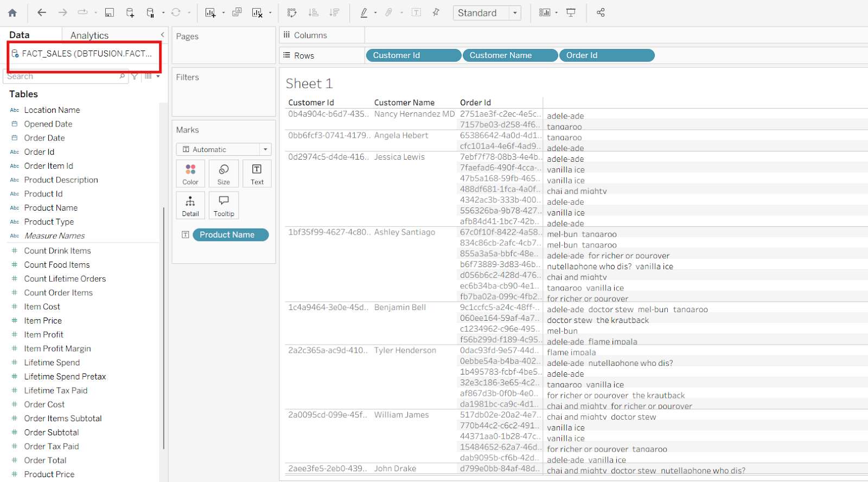Open the Color marks card
Viewport: 868px width, 482px height.
(190, 173)
